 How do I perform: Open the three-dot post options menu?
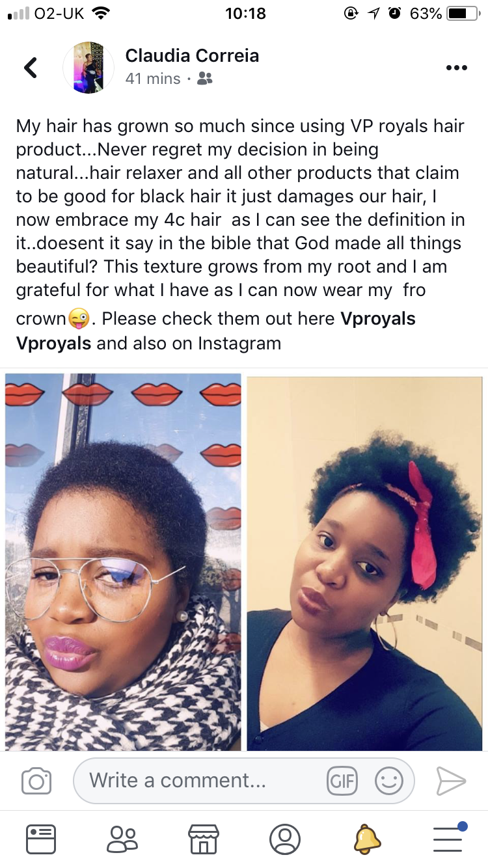(456, 68)
